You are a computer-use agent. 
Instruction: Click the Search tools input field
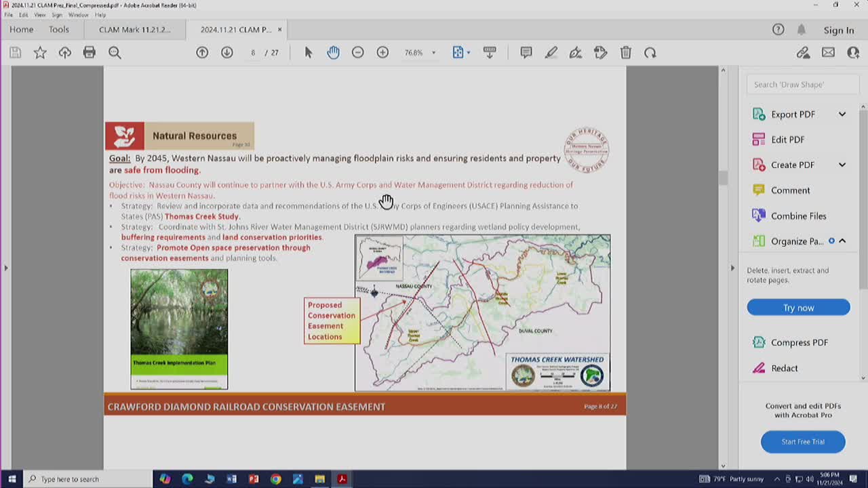click(802, 85)
